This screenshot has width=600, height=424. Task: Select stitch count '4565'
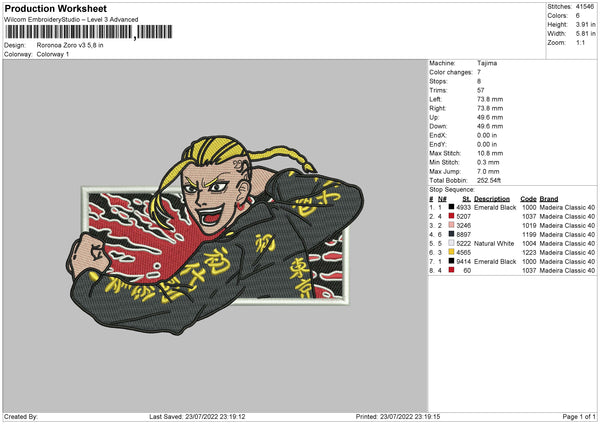(x=463, y=253)
